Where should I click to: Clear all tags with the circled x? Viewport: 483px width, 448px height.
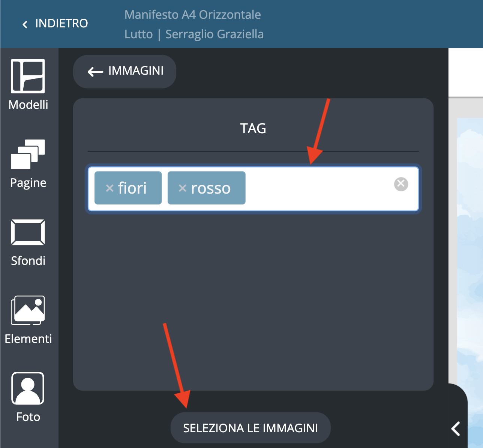click(401, 184)
